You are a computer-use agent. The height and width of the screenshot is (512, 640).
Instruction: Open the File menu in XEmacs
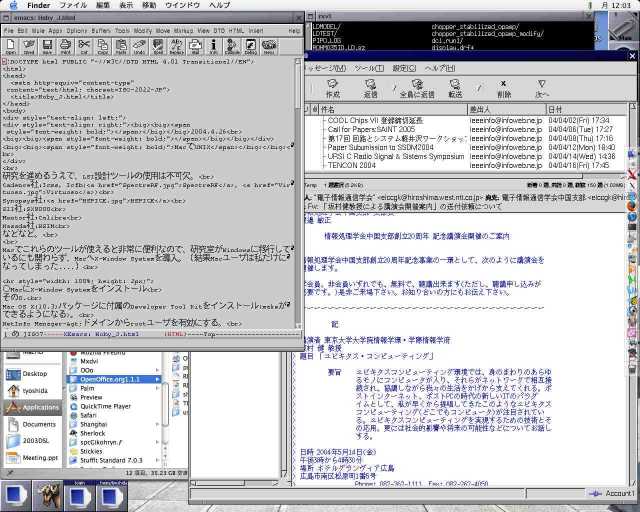pyautogui.click(x=9, y=31)
